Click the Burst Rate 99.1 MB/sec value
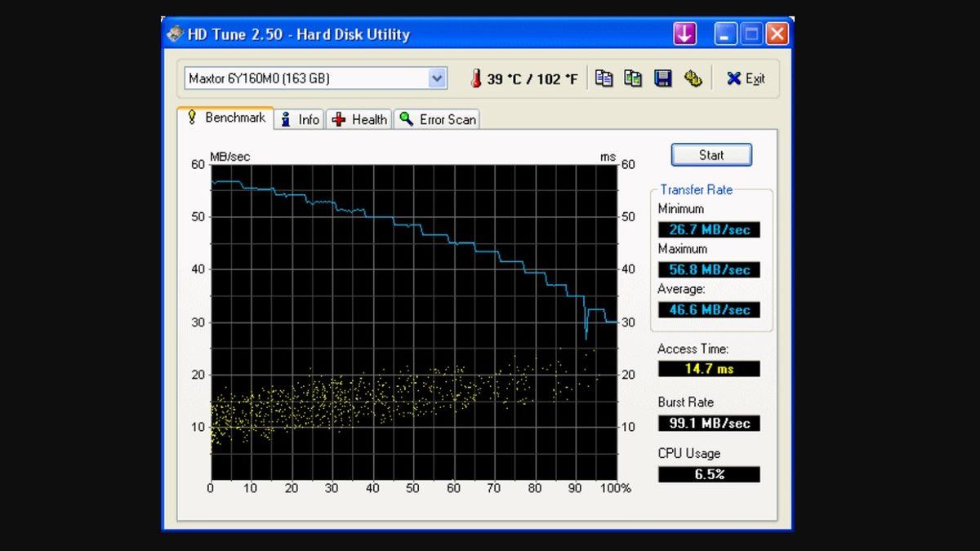This screenshot has width=980, height=551. click(709, 424)
